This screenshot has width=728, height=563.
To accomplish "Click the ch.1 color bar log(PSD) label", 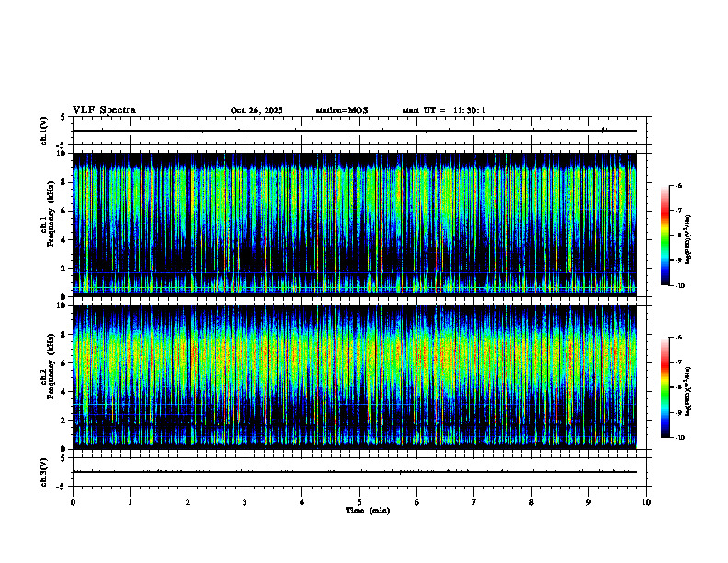I will click(688, 239).
